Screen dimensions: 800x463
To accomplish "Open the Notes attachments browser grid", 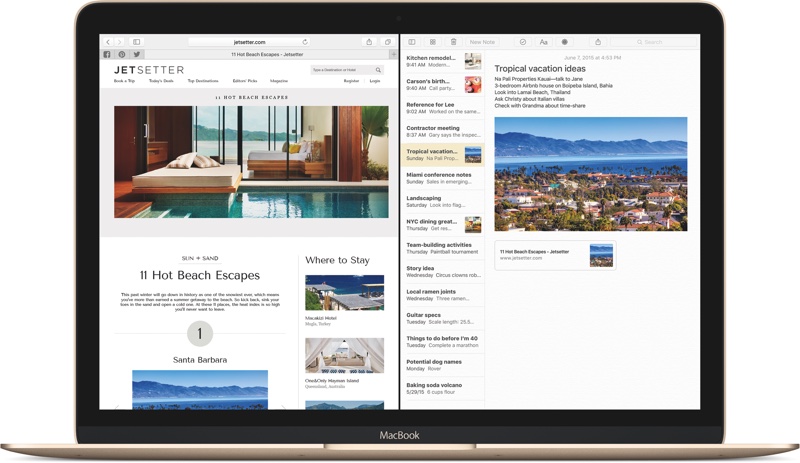I will click(433, 42).
